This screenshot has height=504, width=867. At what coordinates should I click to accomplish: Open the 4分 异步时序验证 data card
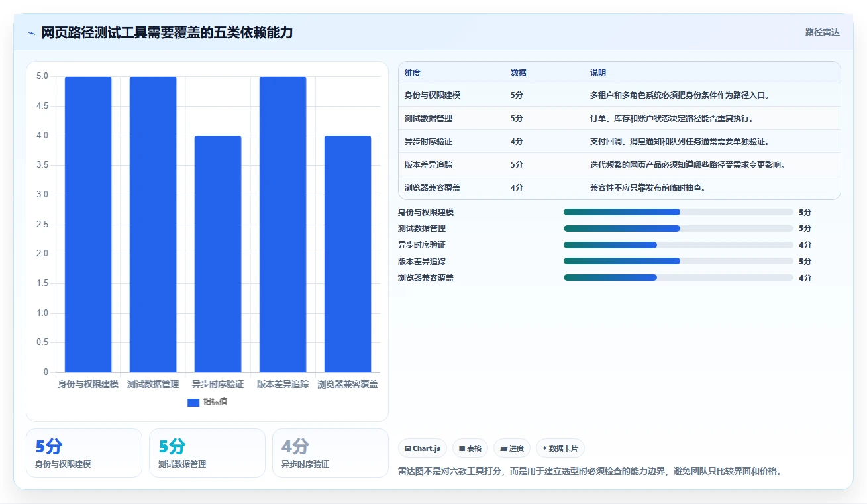tap(331, 453)
